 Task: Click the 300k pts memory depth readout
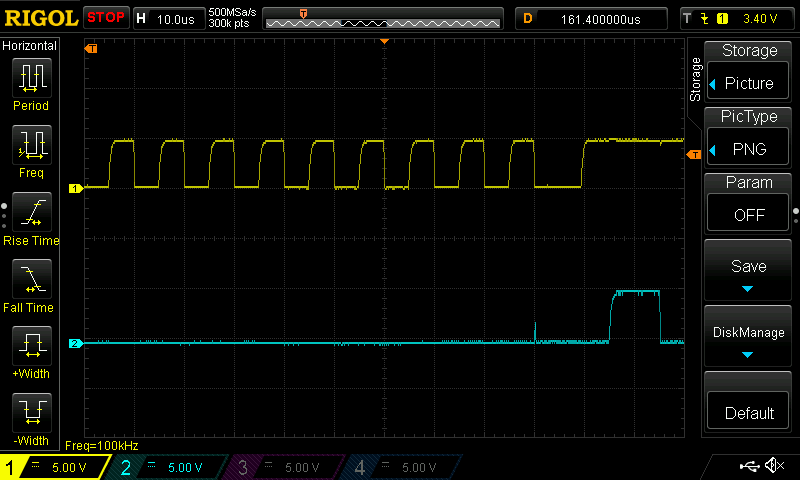coord(229,23)
